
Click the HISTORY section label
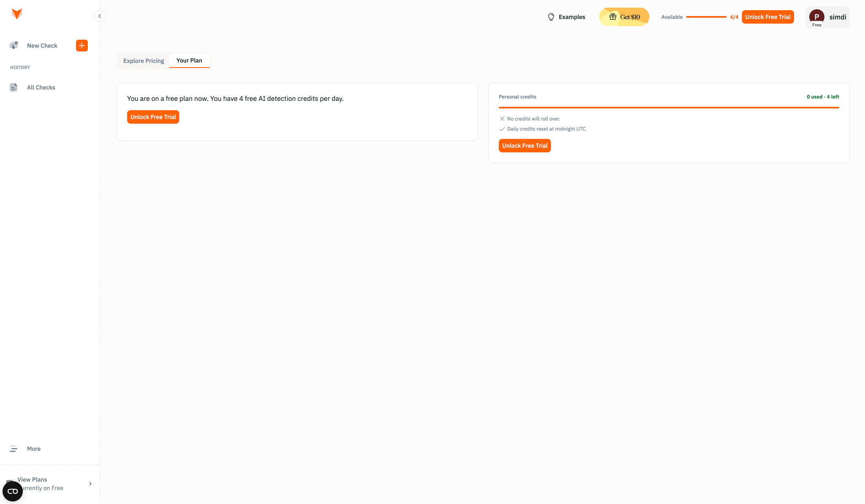pos(20,68)
